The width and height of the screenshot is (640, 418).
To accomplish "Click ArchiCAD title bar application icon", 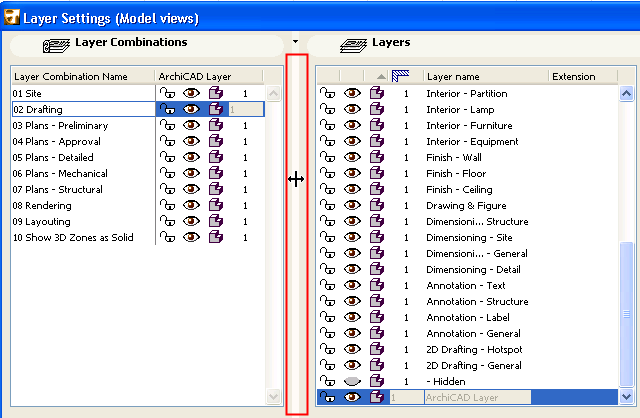I will (x=11, y=18).
